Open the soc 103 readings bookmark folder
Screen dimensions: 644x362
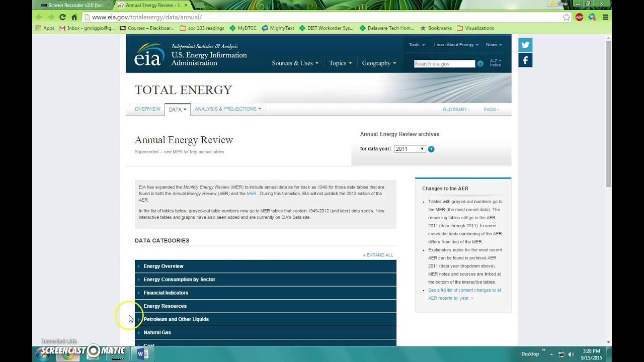point(202,28)
